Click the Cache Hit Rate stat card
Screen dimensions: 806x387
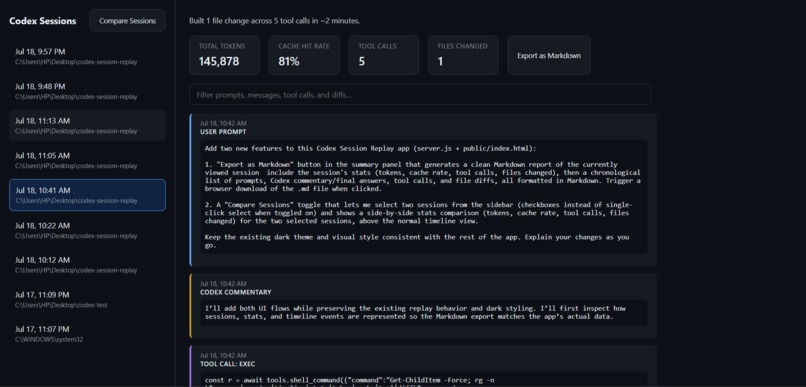(x=304, y=55)
